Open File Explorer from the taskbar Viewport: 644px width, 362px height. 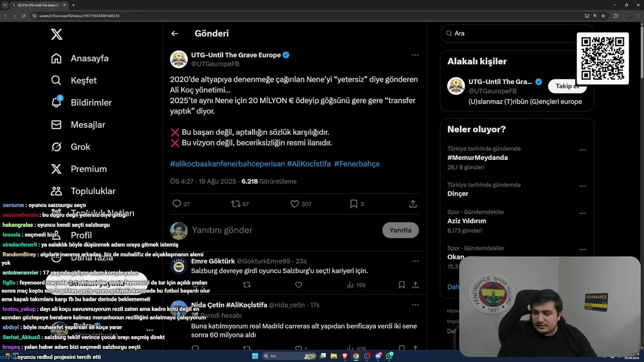[x=334, y=356]
